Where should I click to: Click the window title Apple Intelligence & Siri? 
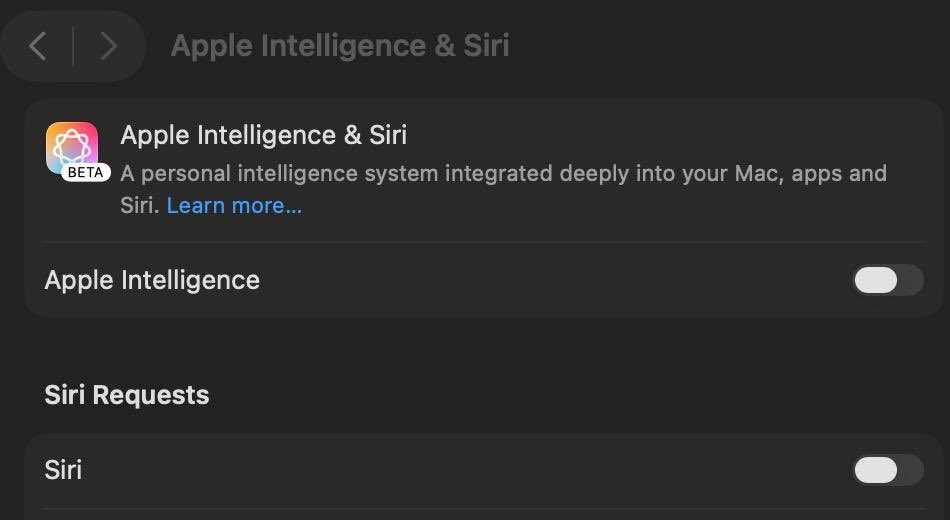point(340,46)
